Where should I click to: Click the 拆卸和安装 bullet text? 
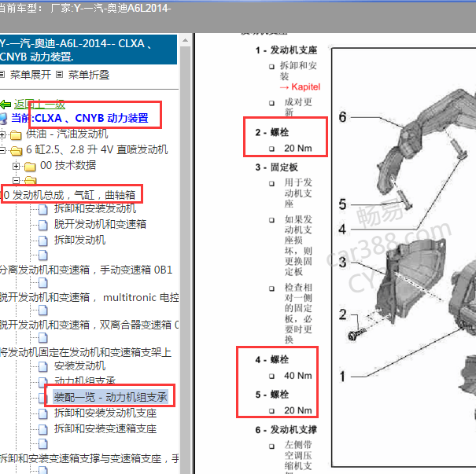[298, 71]
